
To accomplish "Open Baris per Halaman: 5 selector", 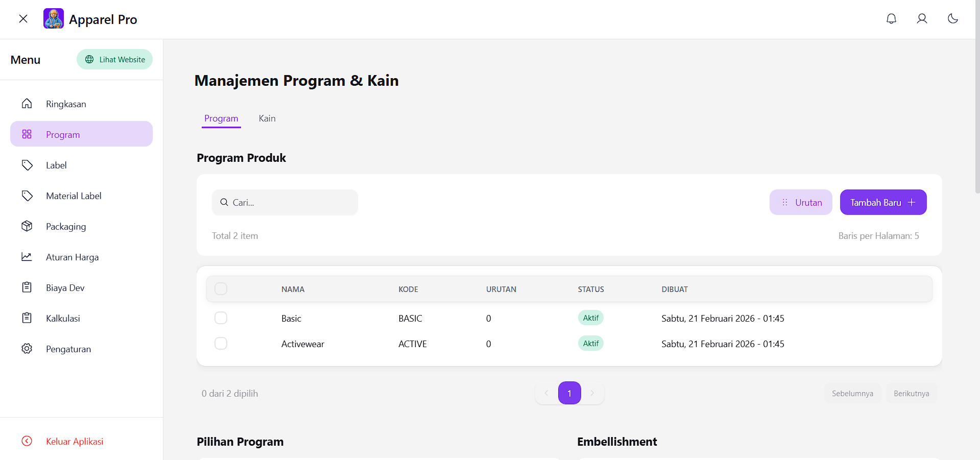I will (x=878, y=236).
